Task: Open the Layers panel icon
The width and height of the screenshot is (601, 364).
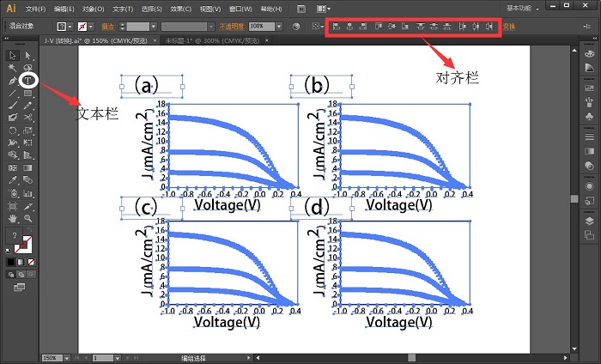Action: (x=589, y=221)
